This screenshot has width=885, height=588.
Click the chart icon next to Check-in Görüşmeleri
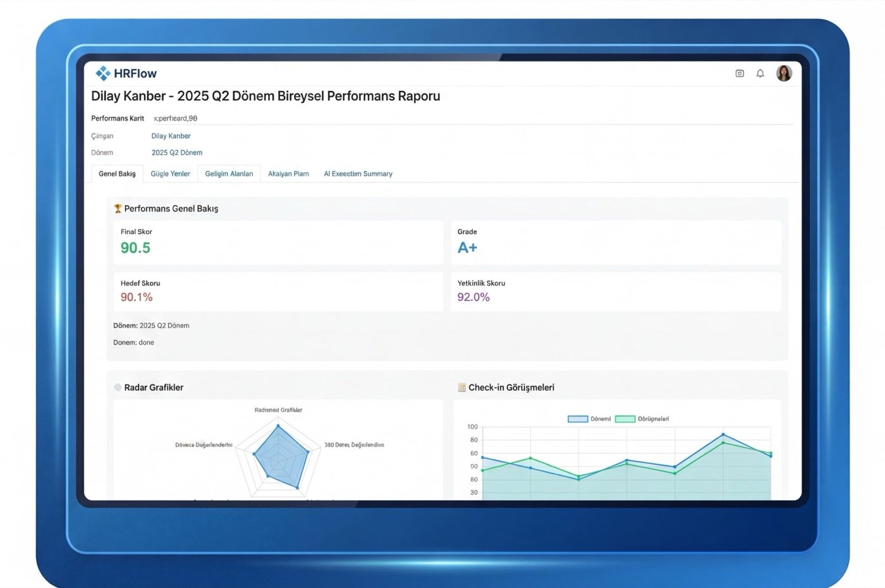461,388
